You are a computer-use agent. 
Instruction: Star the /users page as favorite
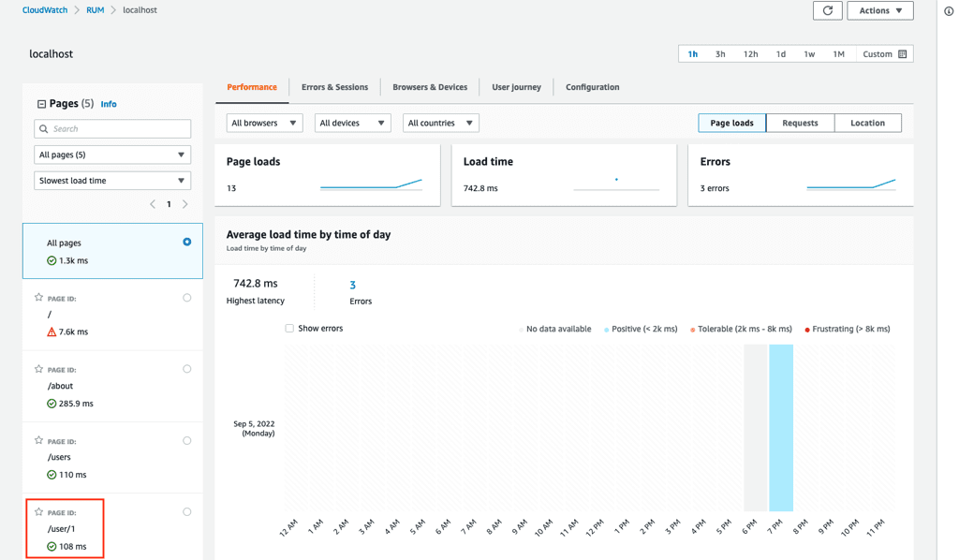38,440
